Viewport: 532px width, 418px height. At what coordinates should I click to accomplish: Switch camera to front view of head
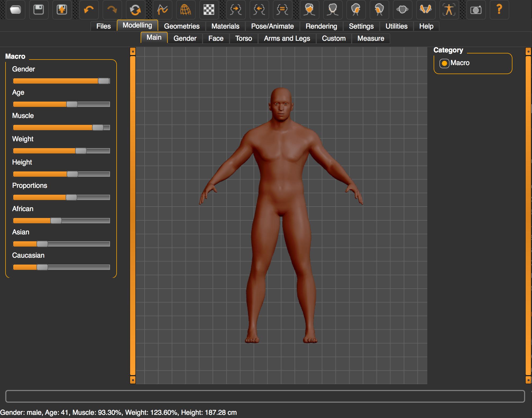(309, 10)
